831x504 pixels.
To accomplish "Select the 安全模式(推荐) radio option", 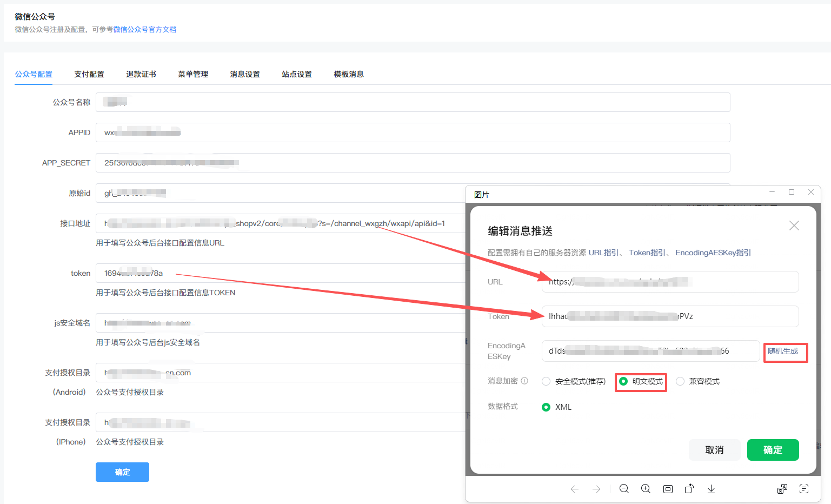I will pos(546,381).
